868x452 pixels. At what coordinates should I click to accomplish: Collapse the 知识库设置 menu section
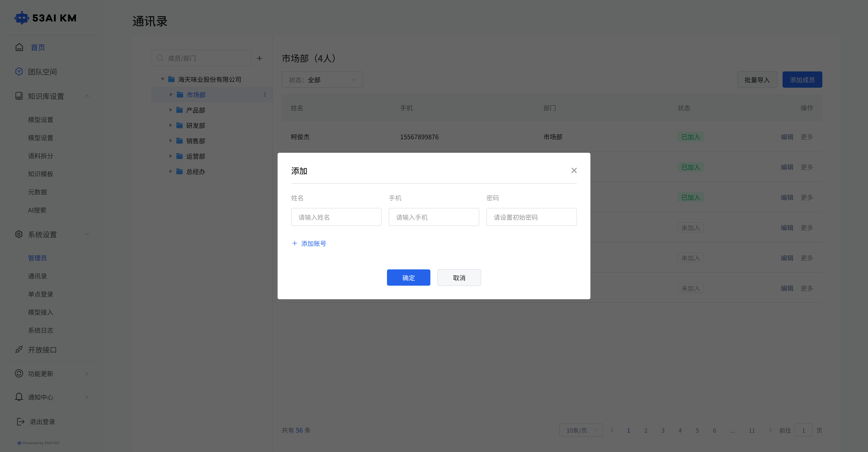(x=87, y=96)
